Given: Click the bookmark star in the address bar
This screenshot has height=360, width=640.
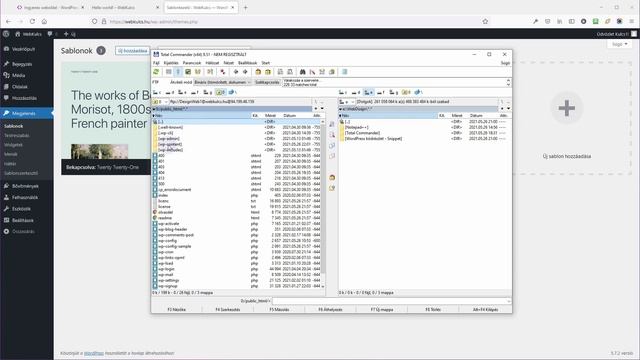Looking at the screenshot, I should tap(485, 21).
